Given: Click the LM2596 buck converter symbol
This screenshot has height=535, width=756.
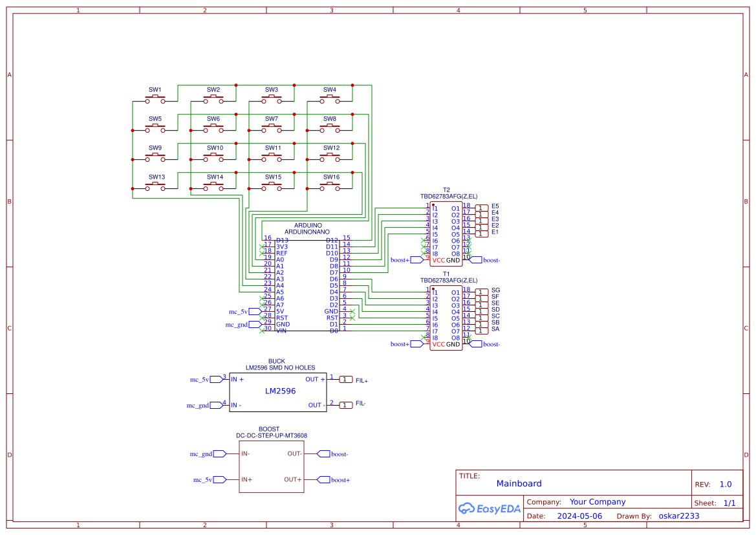Looking at the screenshot, I should pyautogui.click(x=278, y=391).
